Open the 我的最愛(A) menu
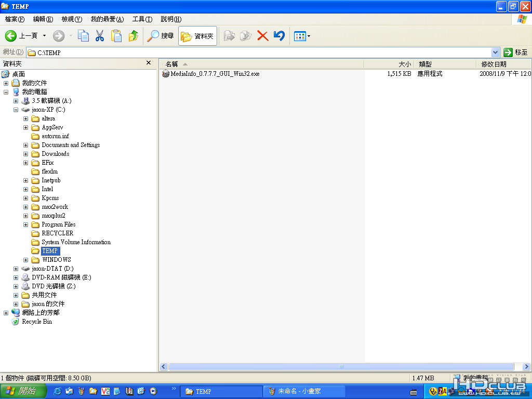532x399 pixels. click(x=107, y=19)
